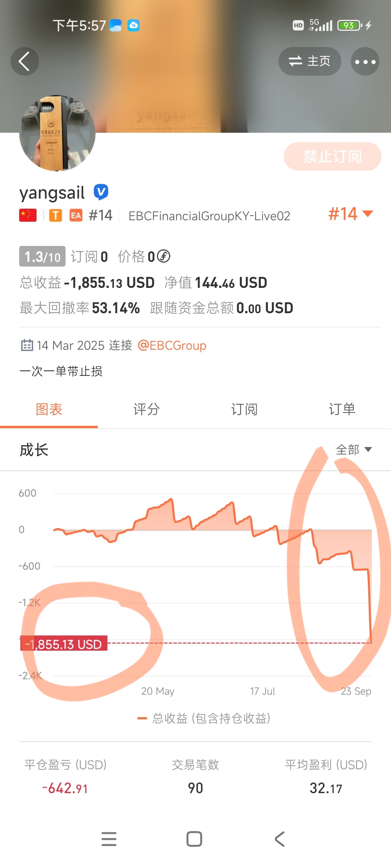The width and height of the screenshot is (391, 868).
Task: Open the 全部 time range dropdown
Action: [354, 450]
